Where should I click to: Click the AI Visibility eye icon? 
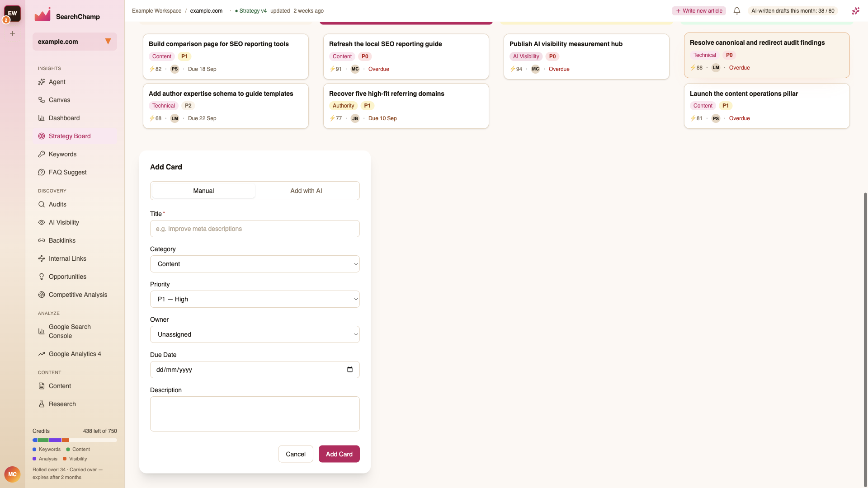42,222
